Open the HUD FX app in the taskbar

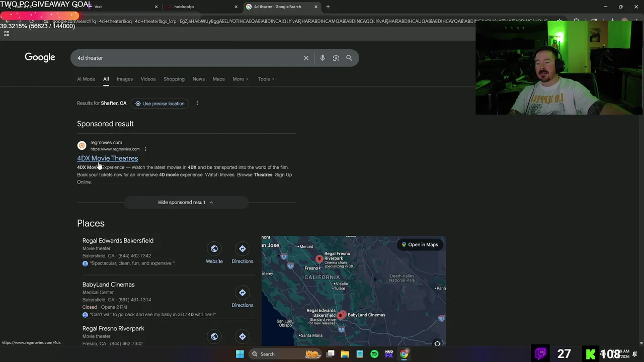[x=389, y=354]
